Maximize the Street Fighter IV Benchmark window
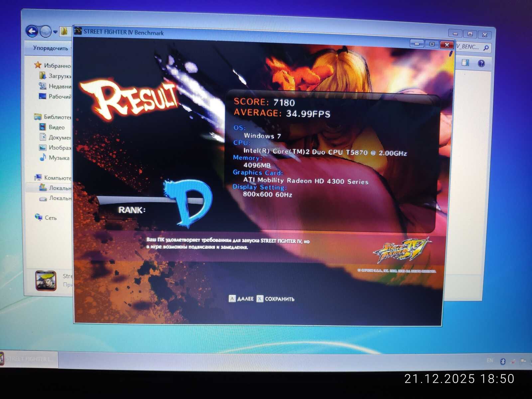 point(432,44)
